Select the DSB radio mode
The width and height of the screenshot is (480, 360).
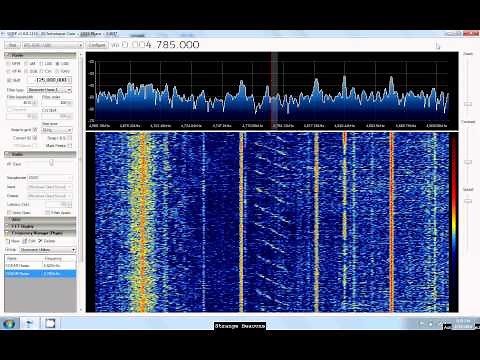[31, 71]
